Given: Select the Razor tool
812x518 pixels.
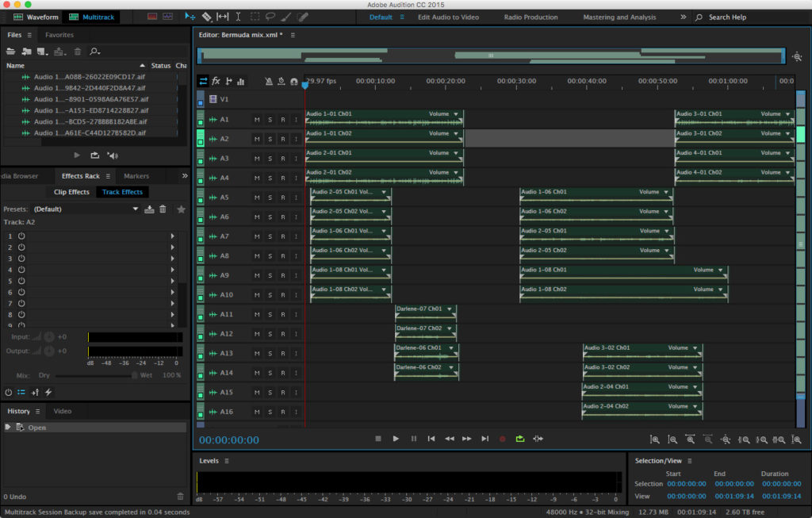Looking at the screenshot, I should click(x=206, y=17).
